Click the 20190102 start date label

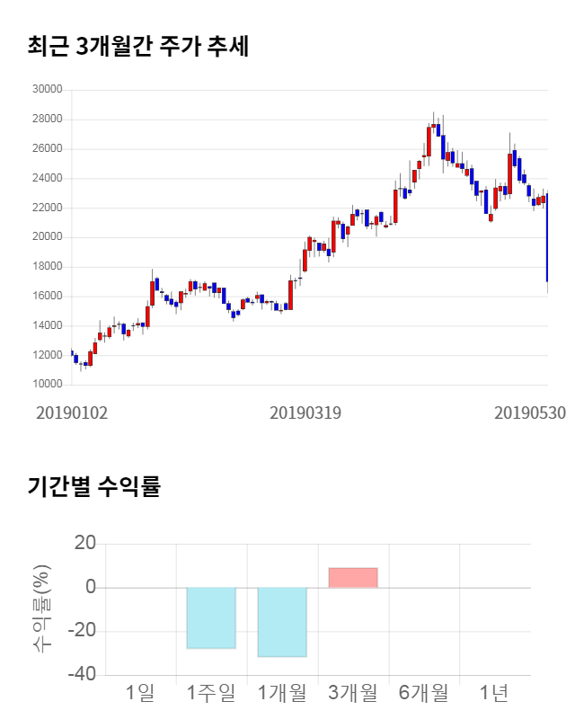tap(72, 413)
